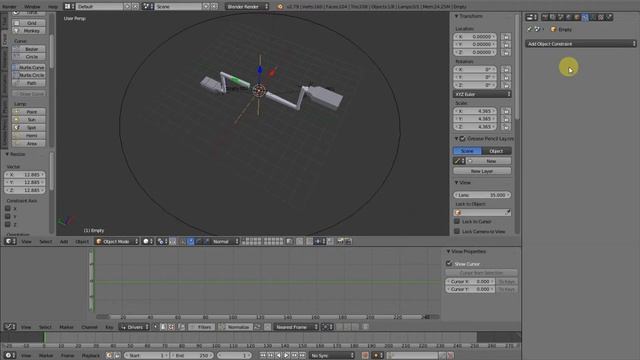Open the Object Mode dropdown
This screenshot has height=360, width=640.
[x=117, y=241]
